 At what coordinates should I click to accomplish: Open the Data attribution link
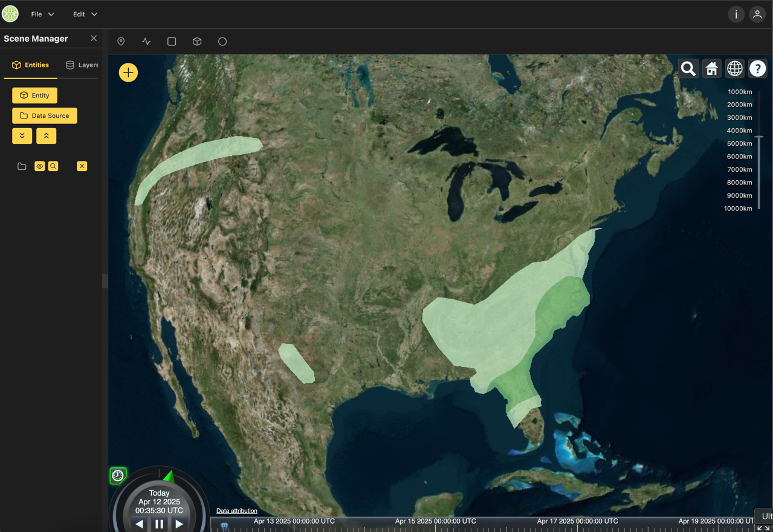[x=237, y=511]
